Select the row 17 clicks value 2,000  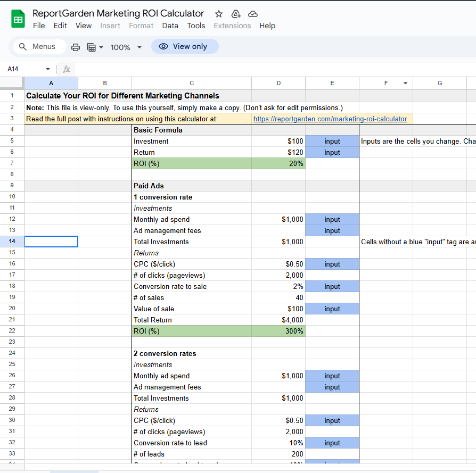[x=278, y=275]
